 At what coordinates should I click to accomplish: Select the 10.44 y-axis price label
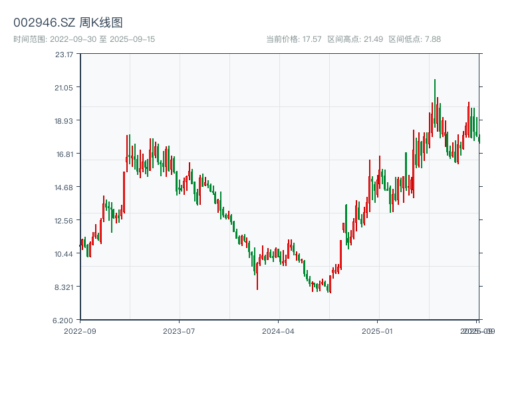pyautogui.click(x=65, y=254)
